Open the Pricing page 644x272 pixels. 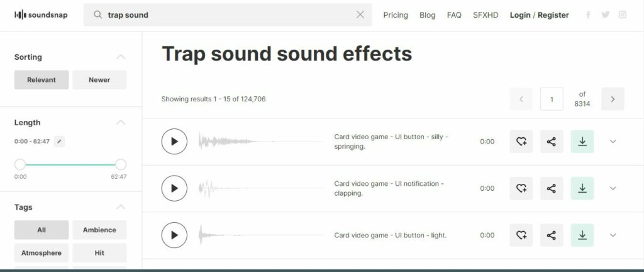pos(396,14)
